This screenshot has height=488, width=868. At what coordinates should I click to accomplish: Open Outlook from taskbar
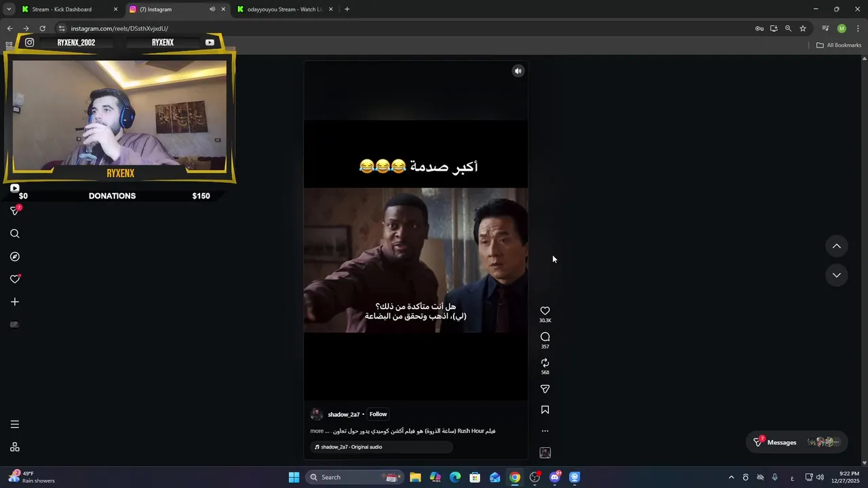coord(495,477)
